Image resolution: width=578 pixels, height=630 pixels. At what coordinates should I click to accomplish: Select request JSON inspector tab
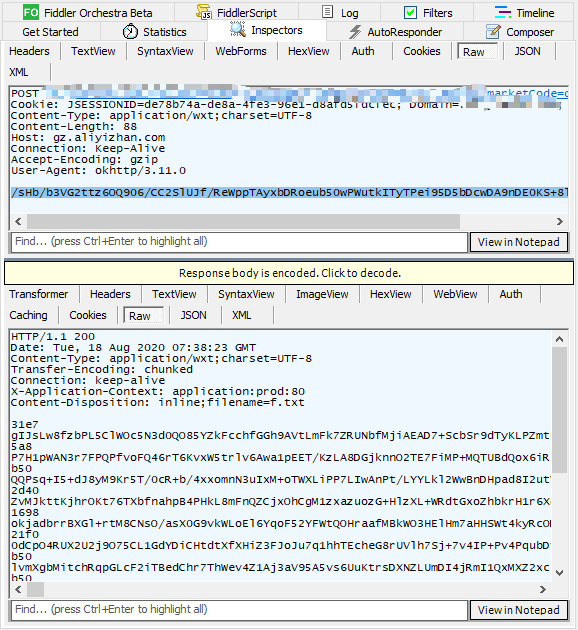527,51
